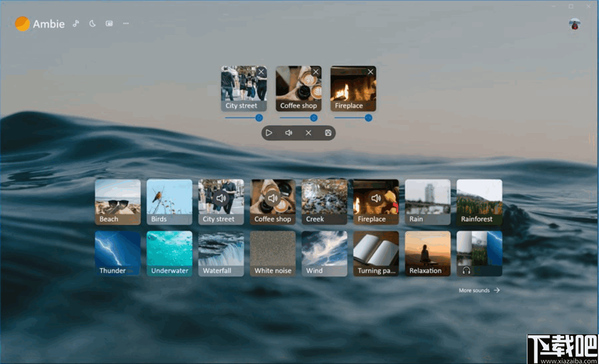Toggle the Coffee shop tile in grid

273,202
